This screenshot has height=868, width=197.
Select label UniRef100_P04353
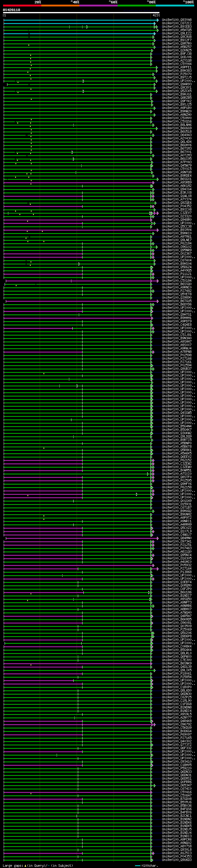coord(177,856)
